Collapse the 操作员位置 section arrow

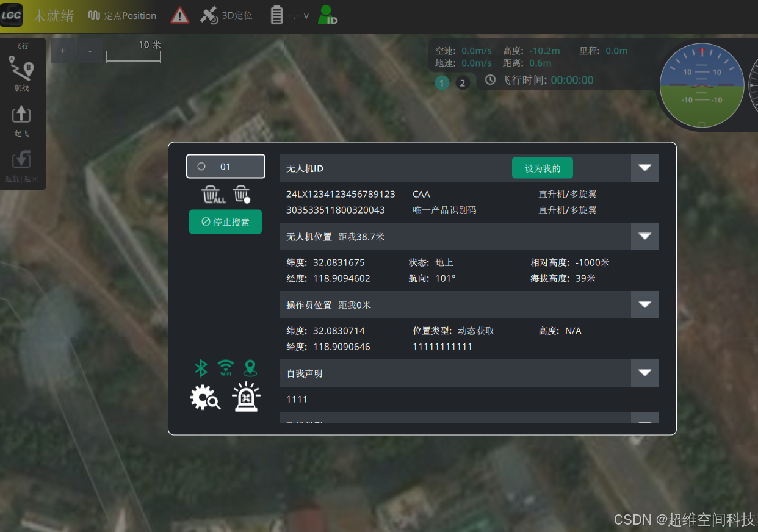644,304
